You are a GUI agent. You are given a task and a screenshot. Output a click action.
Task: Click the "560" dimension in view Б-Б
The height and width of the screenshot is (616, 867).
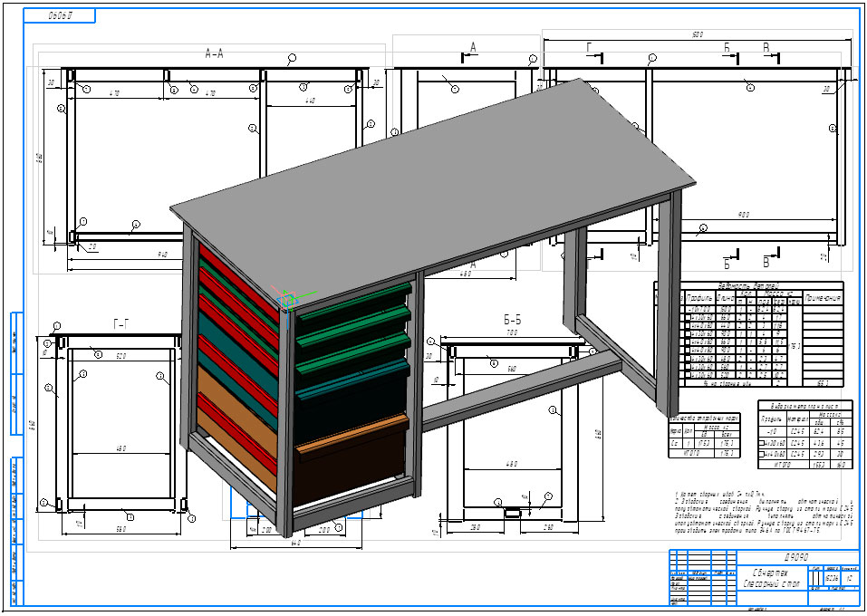coord(512,369)
